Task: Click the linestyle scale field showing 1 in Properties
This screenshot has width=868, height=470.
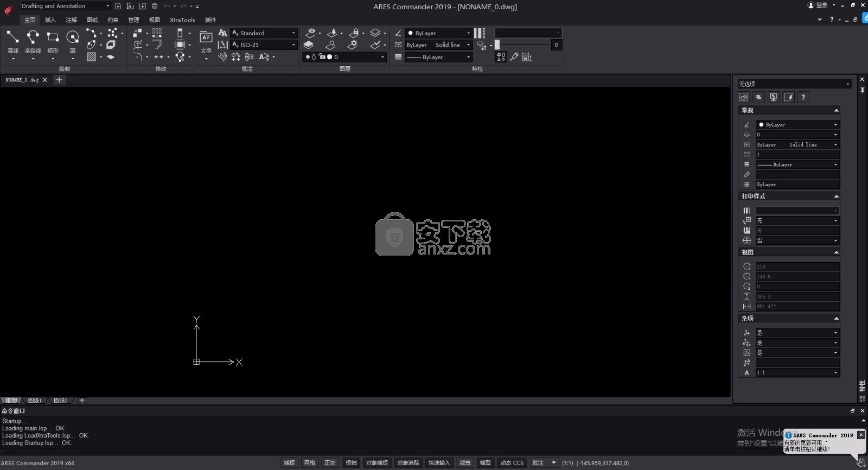Action: click(x=797, y=155)
